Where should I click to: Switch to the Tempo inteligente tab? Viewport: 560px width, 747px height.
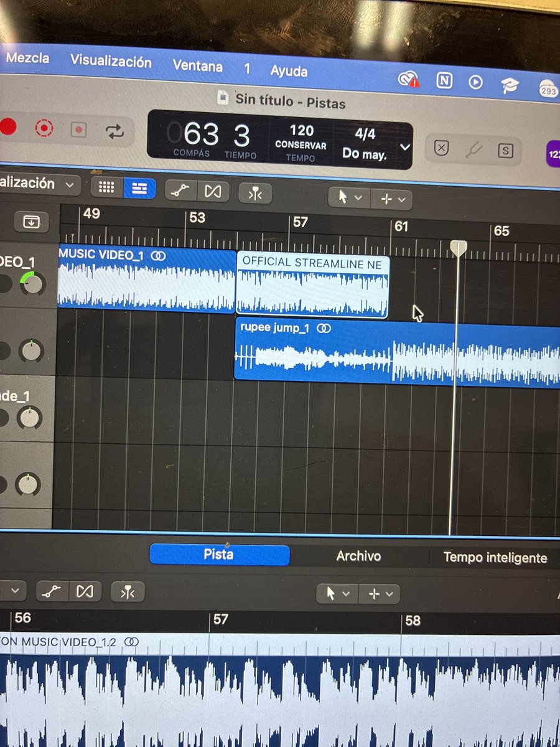[x=495, y=558]
